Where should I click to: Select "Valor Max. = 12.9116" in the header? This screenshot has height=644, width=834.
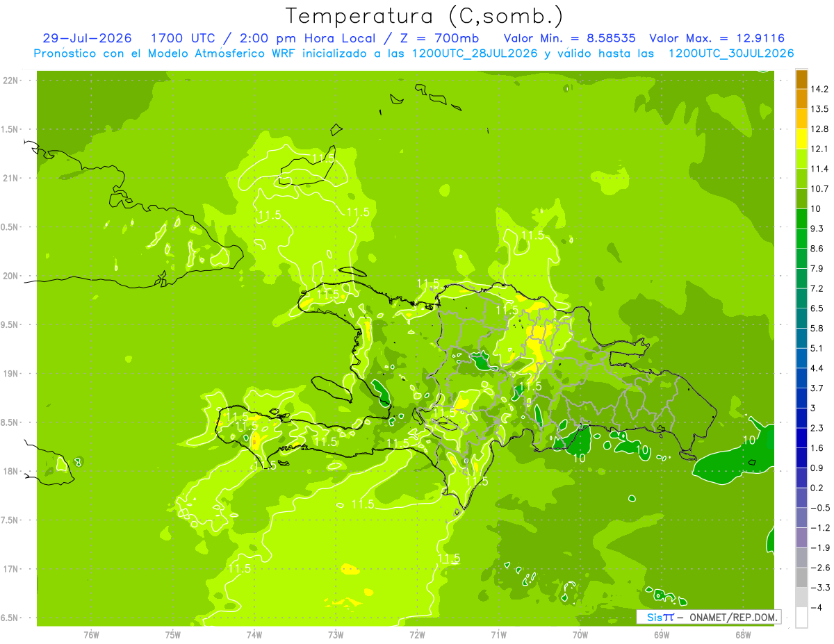717,38
